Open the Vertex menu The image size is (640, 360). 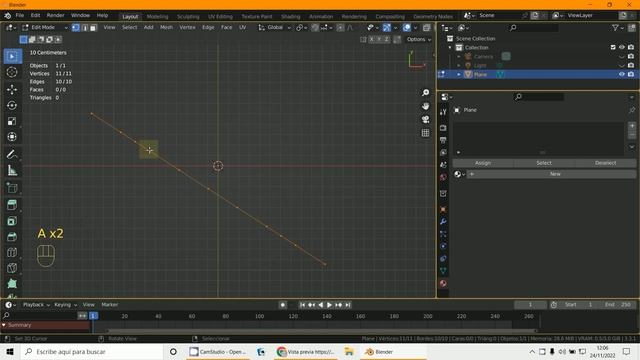click(x=187, y=27)
